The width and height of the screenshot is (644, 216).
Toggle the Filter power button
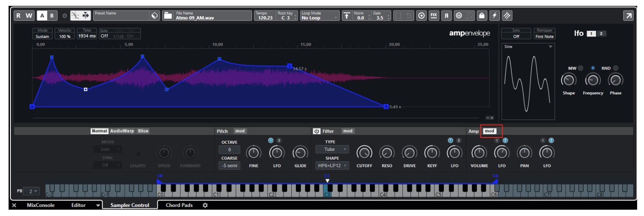pos(317,131)
